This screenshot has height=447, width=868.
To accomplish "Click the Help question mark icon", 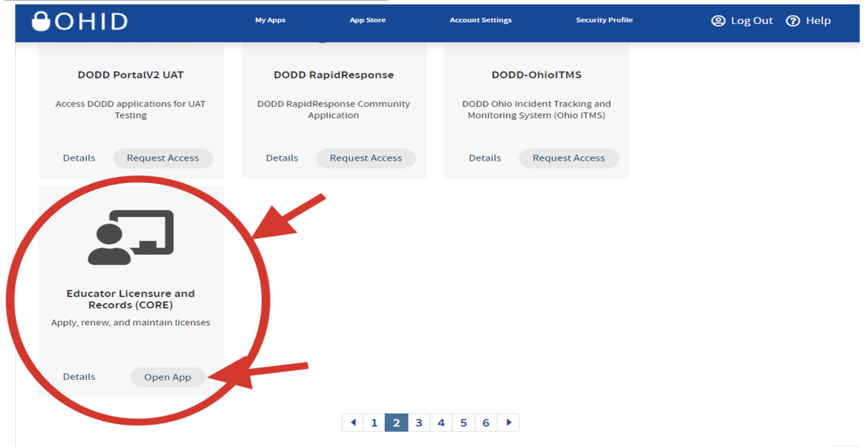I will click(x=793, y=21).
